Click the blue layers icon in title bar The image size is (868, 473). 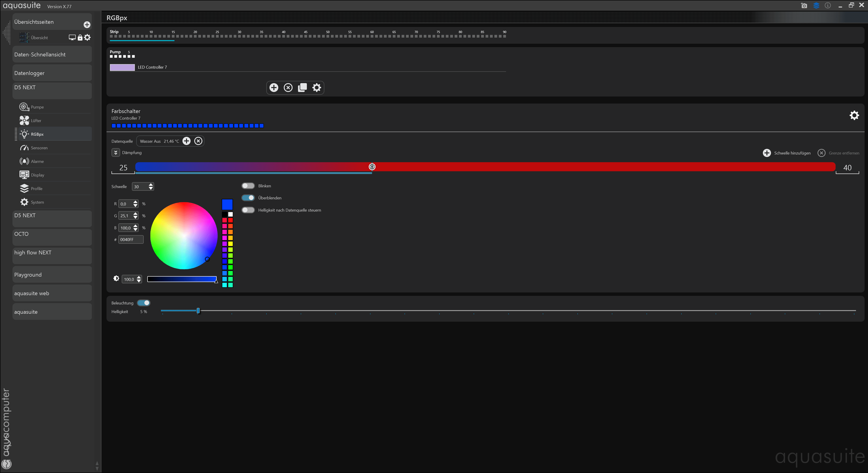(x=816, y=5)
